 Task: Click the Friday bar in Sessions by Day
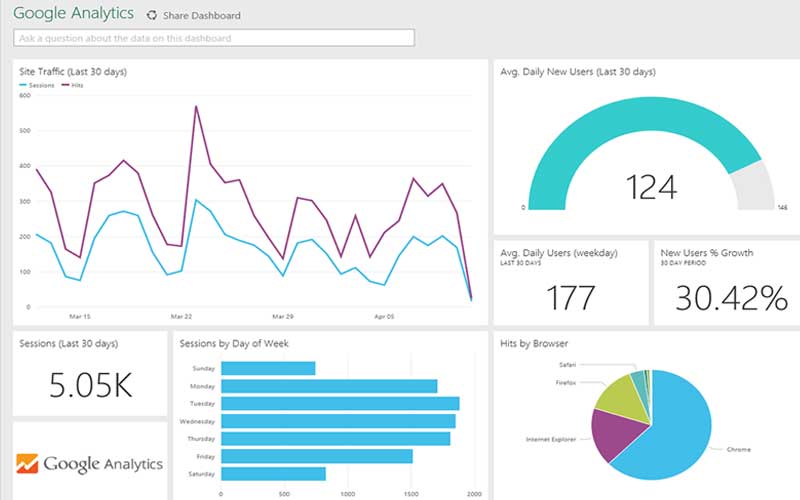[317, 456]
